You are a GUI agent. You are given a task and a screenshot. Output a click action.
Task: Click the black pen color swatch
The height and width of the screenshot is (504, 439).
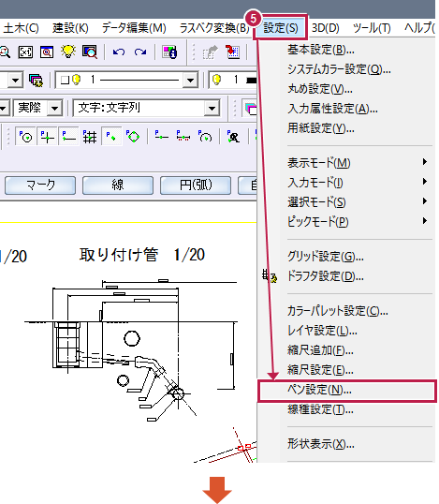(x=251, y=80)
